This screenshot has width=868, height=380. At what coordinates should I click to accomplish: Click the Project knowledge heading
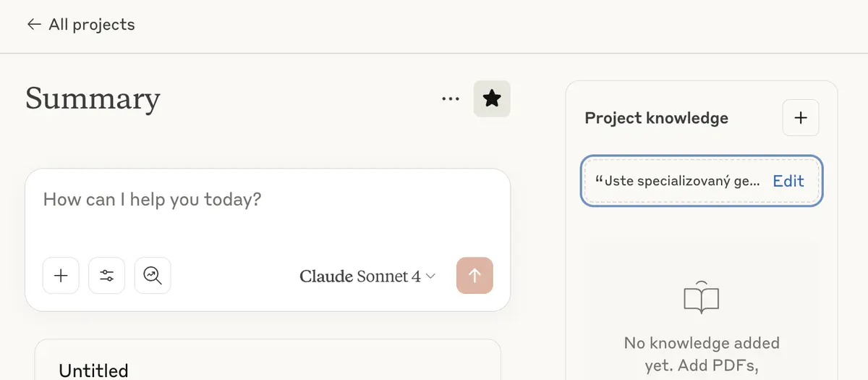657,118
